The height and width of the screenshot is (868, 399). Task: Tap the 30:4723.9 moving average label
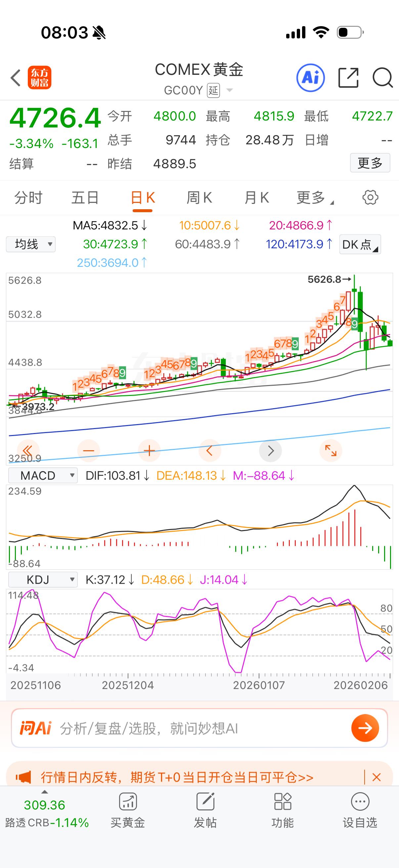coord(115,244)
